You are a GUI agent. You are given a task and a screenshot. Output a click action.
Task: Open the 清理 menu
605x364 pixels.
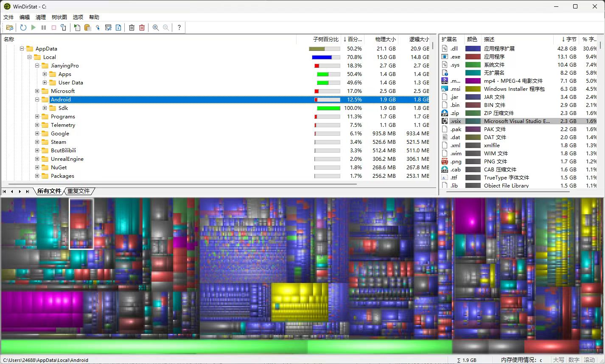pyautogui.click(x=41, y=17)
